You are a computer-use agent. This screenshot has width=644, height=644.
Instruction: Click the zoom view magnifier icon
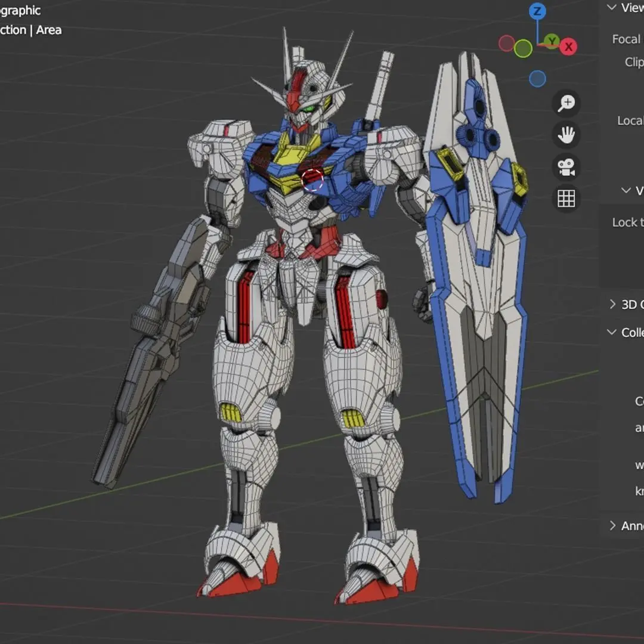[566, 103]
